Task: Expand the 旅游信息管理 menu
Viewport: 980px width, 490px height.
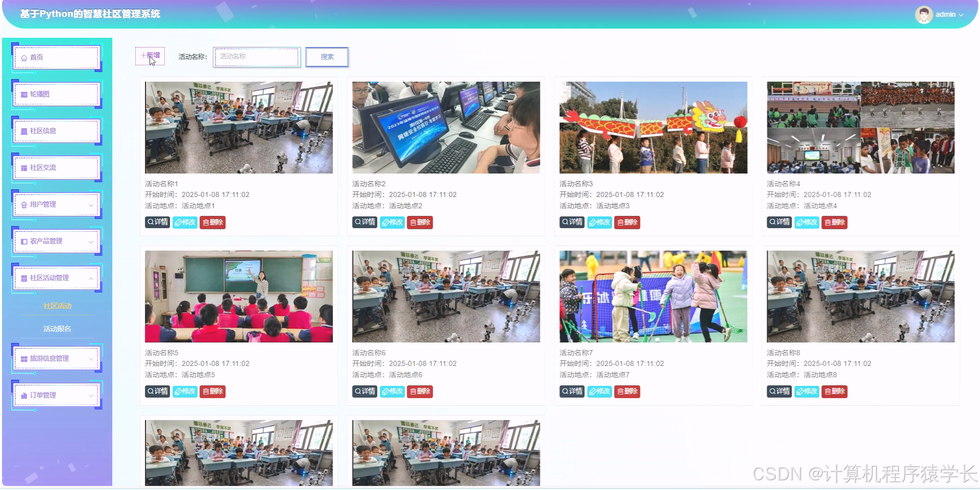Action: click(57, 359)
